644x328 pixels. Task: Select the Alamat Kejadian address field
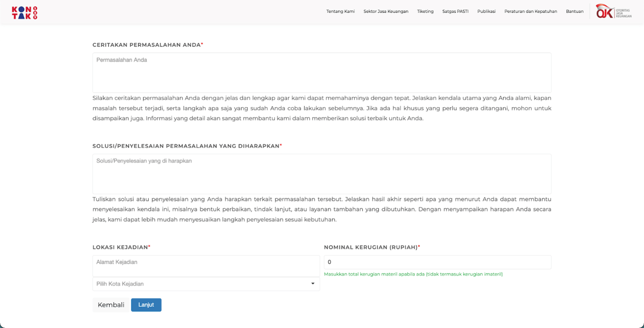point(206,266)
